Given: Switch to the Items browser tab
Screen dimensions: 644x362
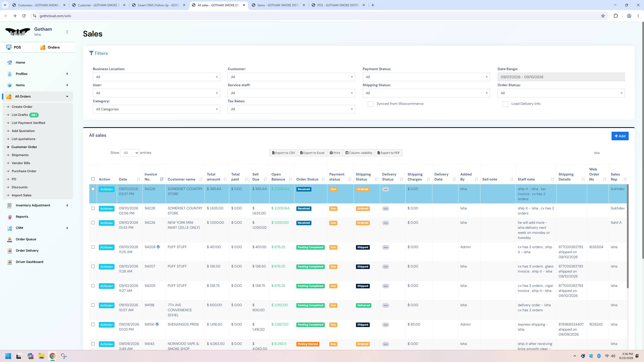Looking at the screenshot, I should point(278,5).
